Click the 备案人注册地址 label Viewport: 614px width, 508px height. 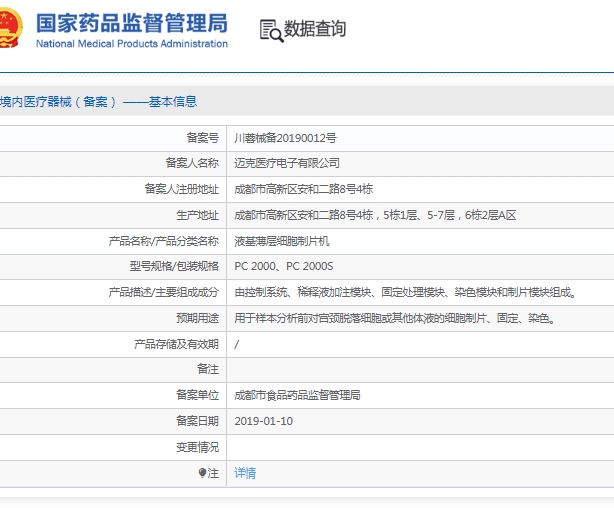click(182, 189)
